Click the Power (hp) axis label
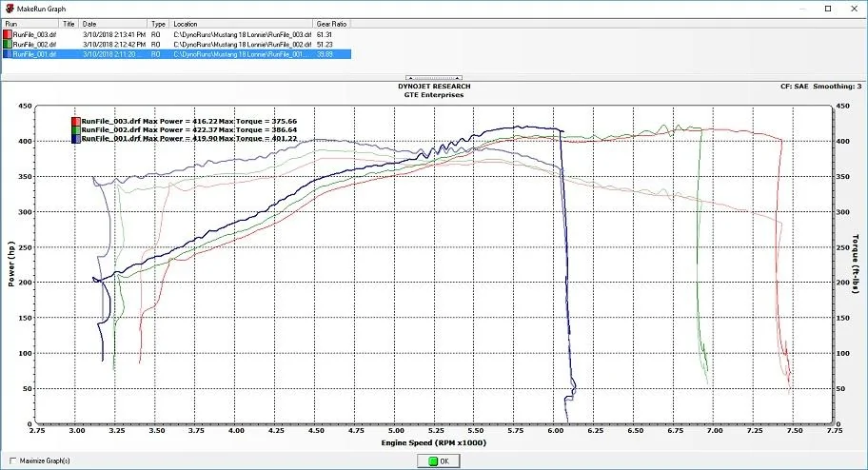The height and width of the screenshot is (470, 868). 11,264
